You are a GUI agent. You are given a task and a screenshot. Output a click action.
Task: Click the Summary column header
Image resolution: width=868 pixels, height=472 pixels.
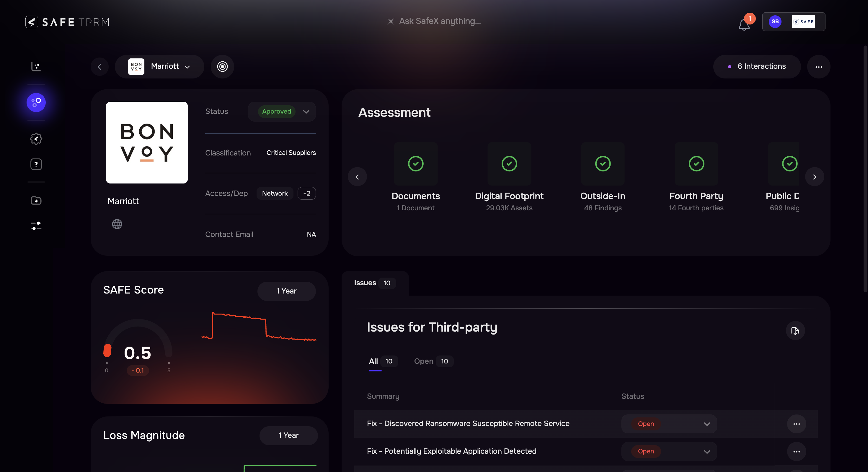383,396
